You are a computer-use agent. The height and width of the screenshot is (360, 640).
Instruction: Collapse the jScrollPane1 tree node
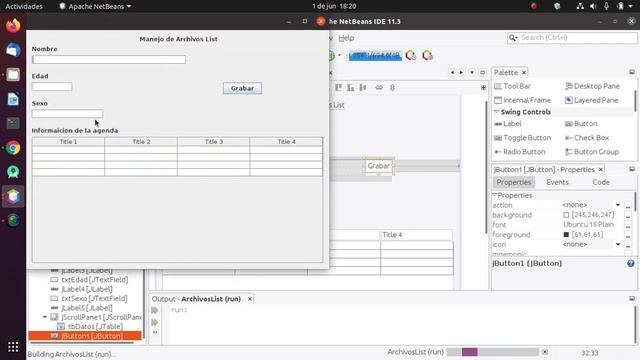point(45,317)
